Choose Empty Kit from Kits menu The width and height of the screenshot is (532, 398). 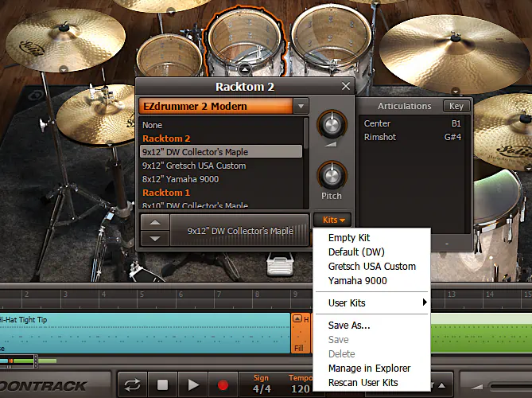tap(371, 238)
